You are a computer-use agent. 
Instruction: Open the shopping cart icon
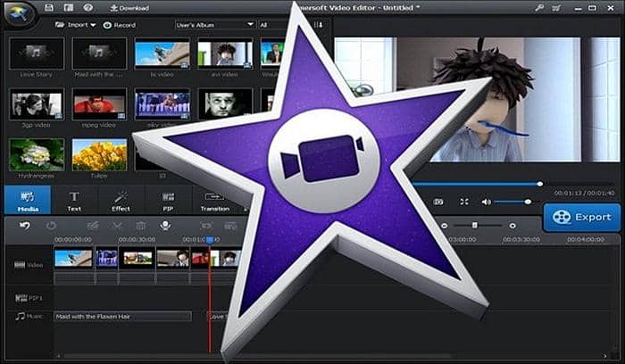(556, 7)
